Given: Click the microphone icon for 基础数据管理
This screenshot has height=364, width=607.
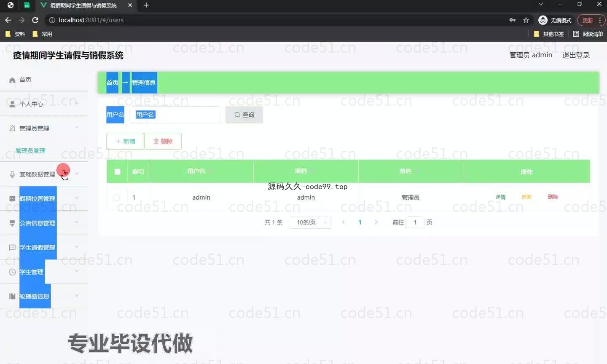Looking at the screenshot, I should coord(12,174).
